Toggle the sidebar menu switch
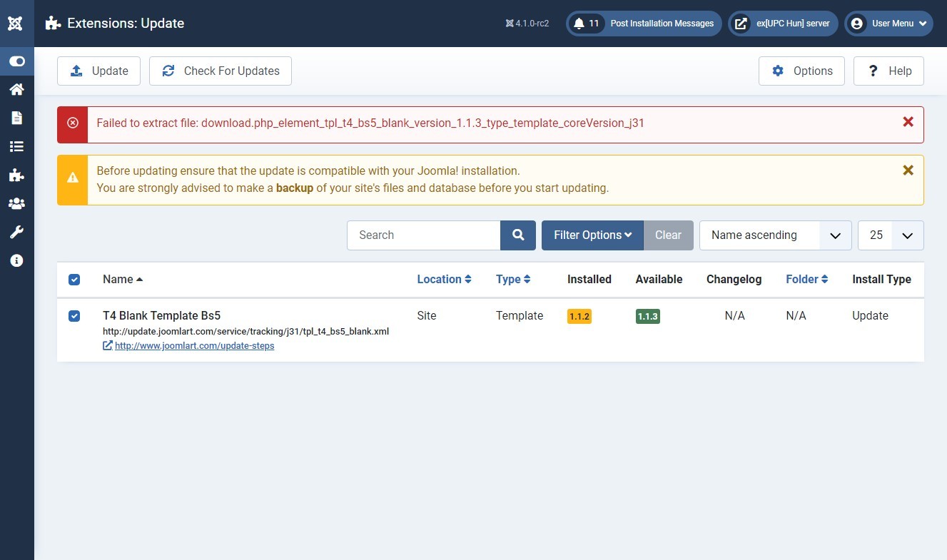Viewport: 947px width, 560px height. click(16, 61)
